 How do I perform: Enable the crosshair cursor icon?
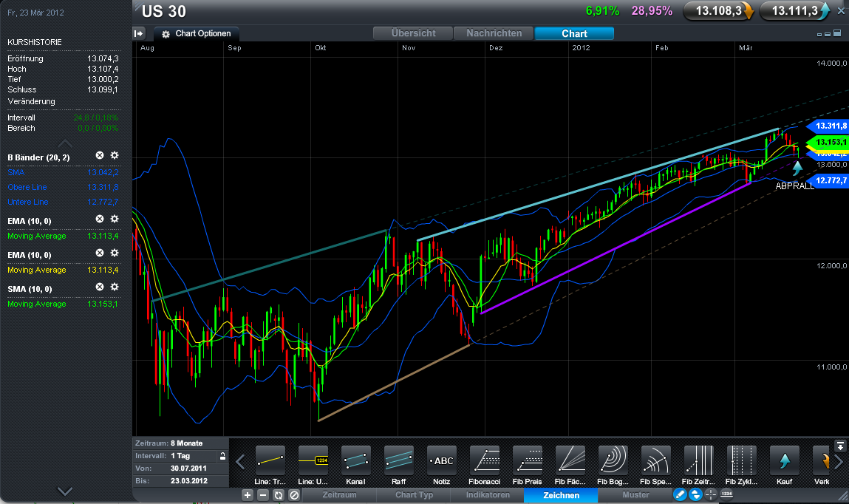(711, 494)
